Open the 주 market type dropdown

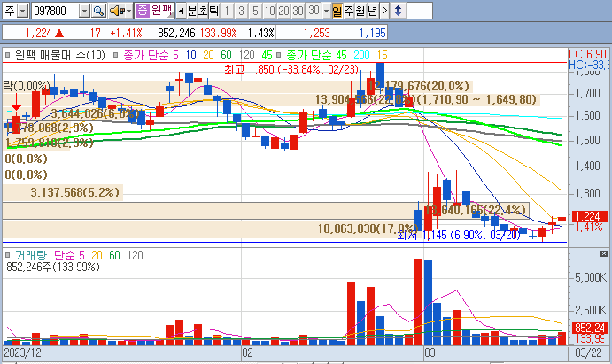pos(23,11)
